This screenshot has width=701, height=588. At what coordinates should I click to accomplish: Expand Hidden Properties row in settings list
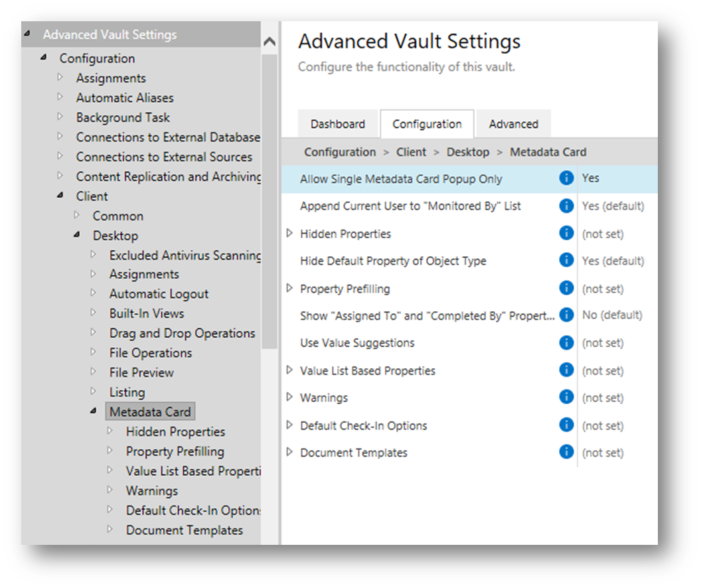pyautogui.click(x=289, y=234)
